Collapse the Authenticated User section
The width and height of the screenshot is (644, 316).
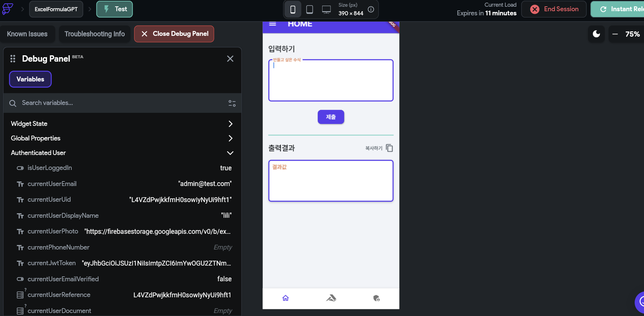pyautogui.click(x=122, y=153)
